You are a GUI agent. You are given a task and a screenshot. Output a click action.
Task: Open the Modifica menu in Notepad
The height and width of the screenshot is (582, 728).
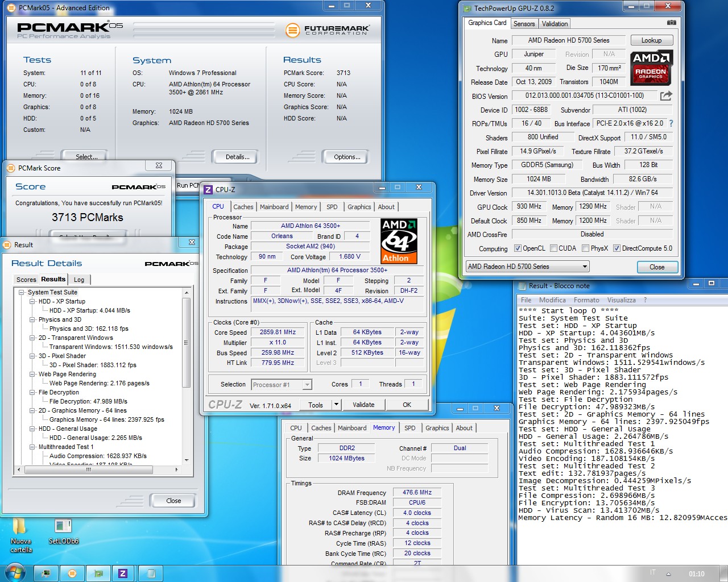pyautogui.click(x=552, y=300)
